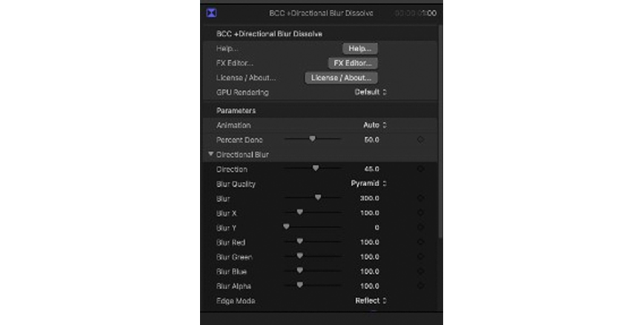This screenshot has height=325, width=644.
Task: Add keyframe for Blur X
Action: point(420,213)
